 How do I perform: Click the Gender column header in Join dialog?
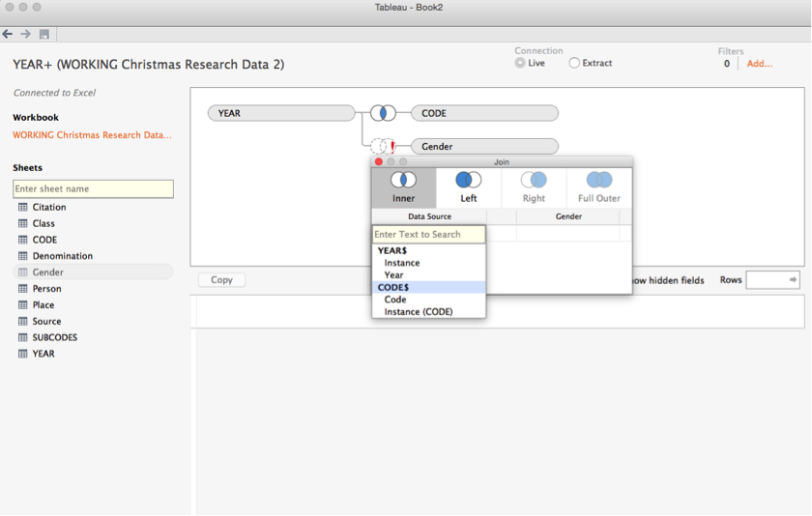point(568,216)
